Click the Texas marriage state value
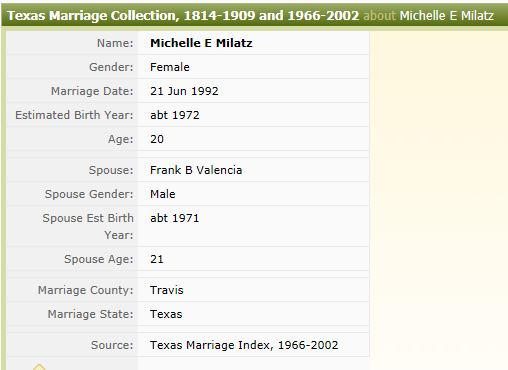 (166, 314)
